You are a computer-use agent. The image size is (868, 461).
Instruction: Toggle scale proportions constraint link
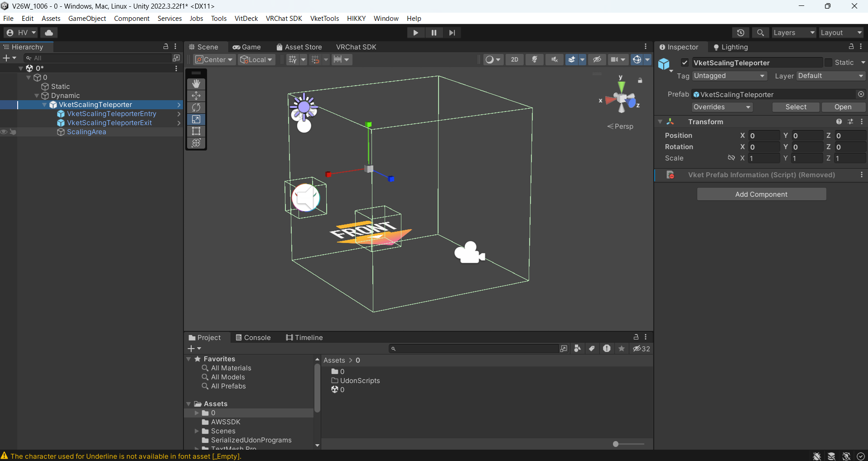(x=731, y=158)
